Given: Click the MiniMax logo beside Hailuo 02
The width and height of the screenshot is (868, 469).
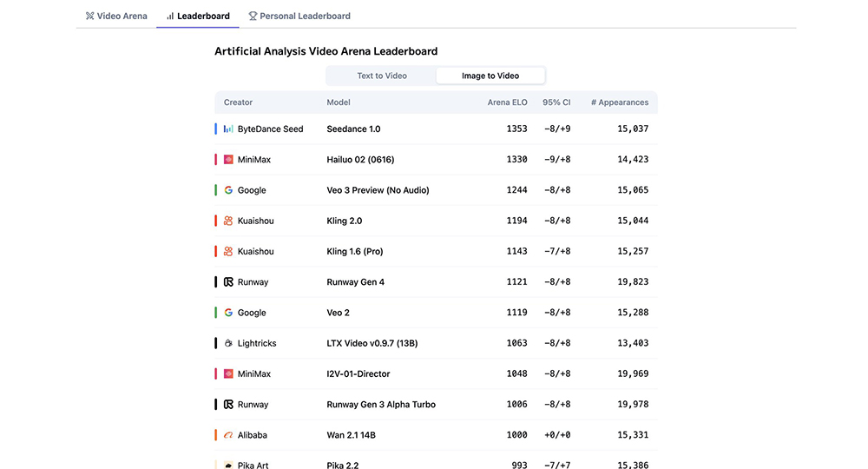Looking at the screenshot, I should pyautogui.click(x=228, y=160).
